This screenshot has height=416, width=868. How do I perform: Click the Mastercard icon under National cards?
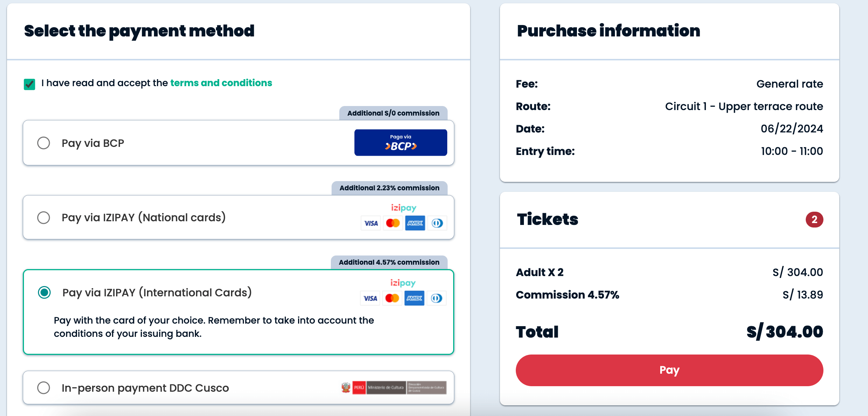coord(393,223)
